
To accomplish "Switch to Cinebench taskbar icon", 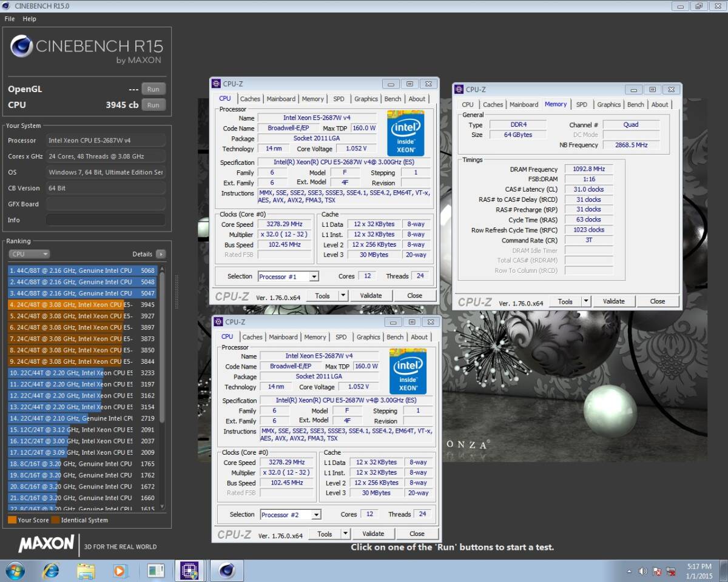I will click(226, 570).
